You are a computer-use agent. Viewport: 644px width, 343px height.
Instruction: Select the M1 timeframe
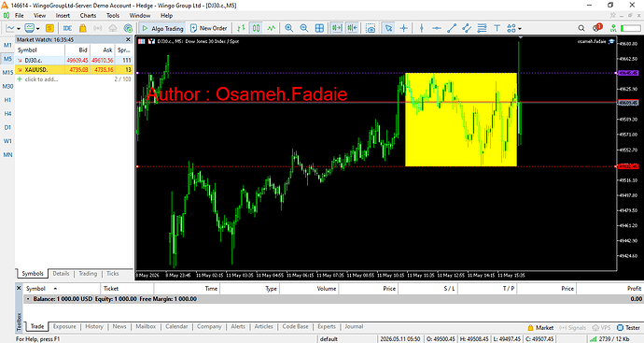point(7,45)
